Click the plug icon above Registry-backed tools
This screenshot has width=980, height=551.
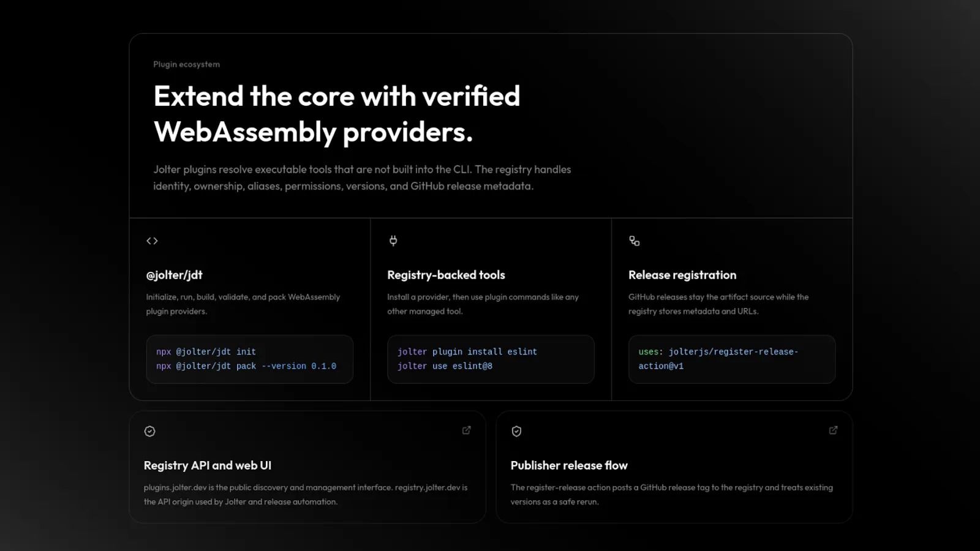(393, 241)
